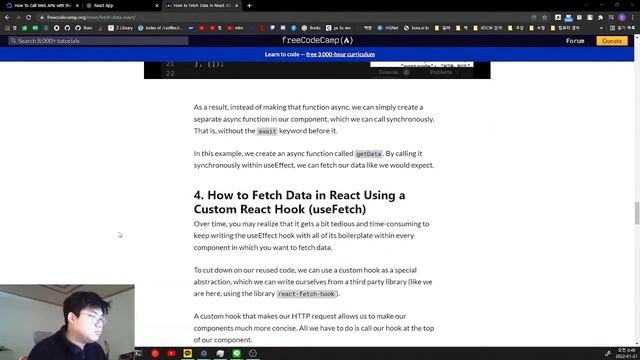The image size is (640, 360).
Task: Open the YouTube taskbar icon
Action: pyautogui.click(x=171, y=353)
